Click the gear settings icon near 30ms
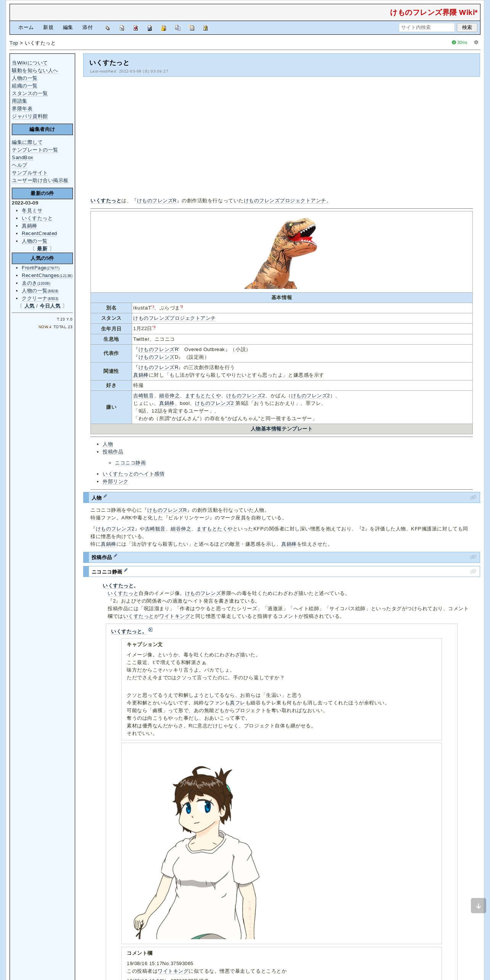This screenshot has width=490, height=980. tap(476, 42)
